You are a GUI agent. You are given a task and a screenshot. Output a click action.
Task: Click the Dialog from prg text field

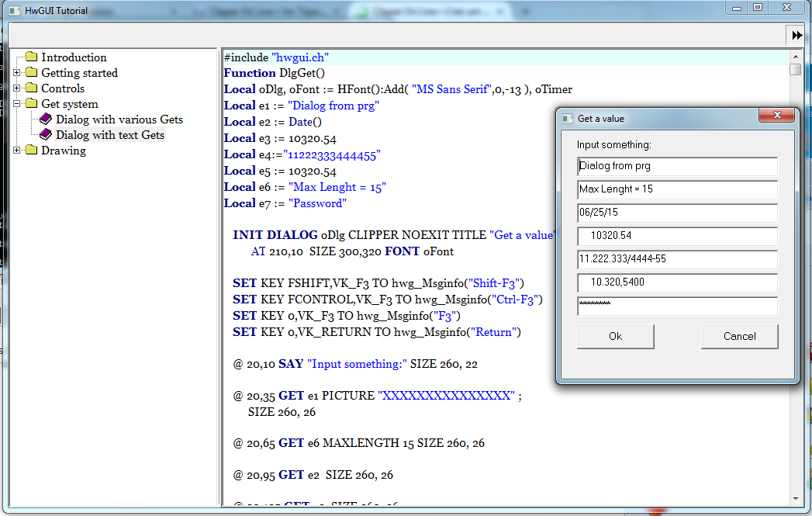point(677,166)
